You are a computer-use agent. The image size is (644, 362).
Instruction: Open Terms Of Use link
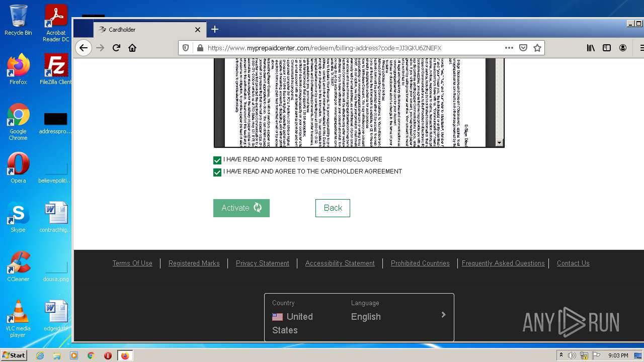[132, 263]
